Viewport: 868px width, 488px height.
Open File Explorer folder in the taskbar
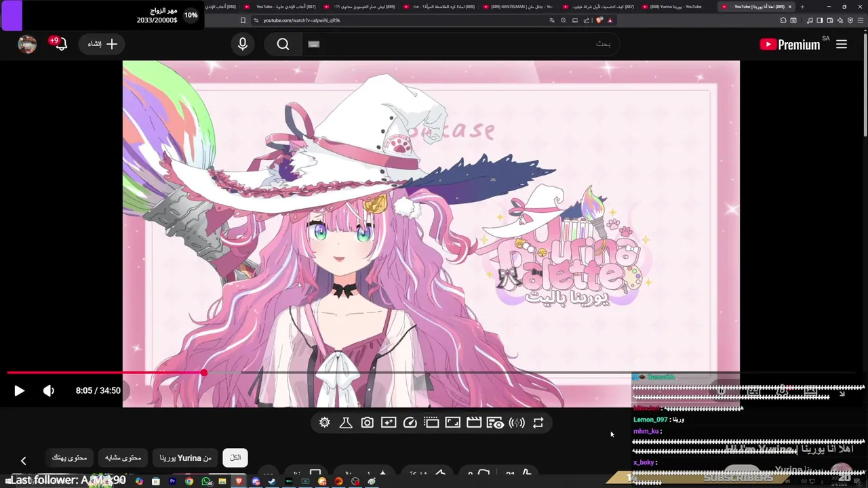coord(222,481)
